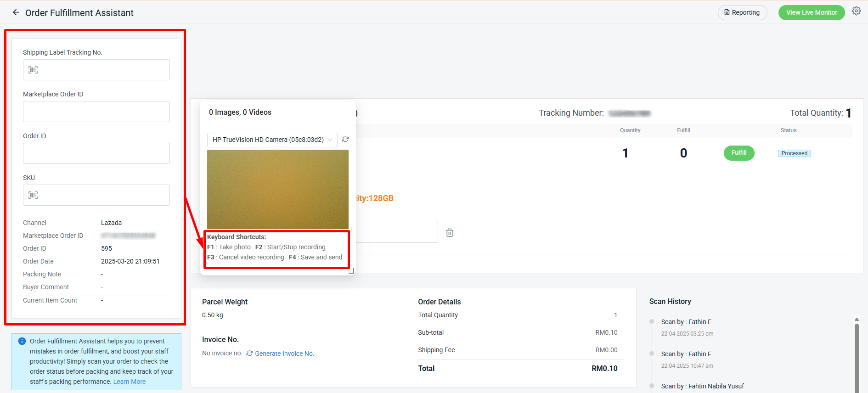Click the trash delete icon
868x393 pixels.
(x=450, y=233)
